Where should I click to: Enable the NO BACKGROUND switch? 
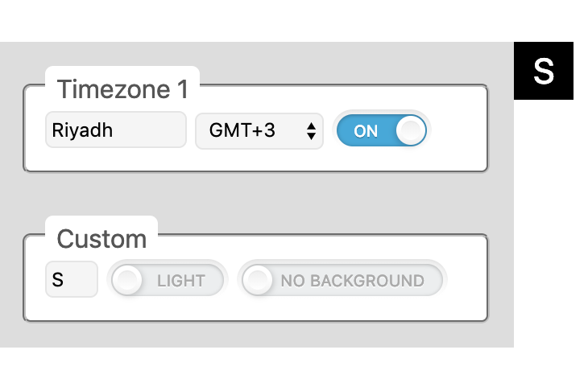coord(342,281)
